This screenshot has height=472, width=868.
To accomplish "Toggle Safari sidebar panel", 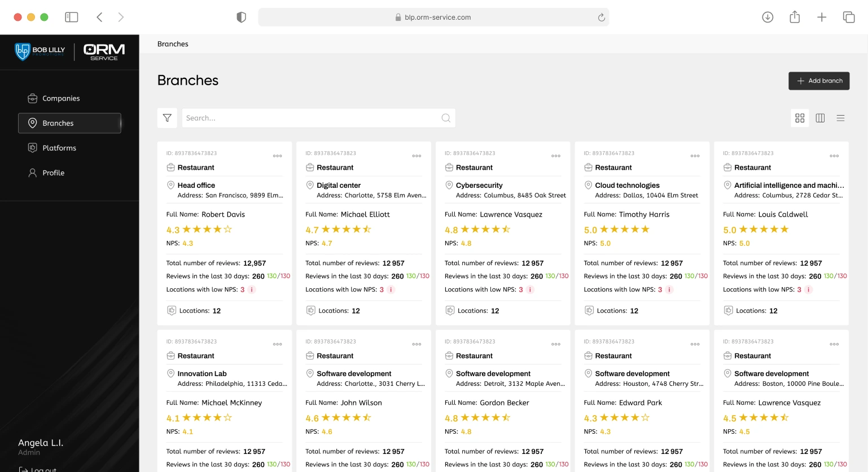I will tap(72, 17).
